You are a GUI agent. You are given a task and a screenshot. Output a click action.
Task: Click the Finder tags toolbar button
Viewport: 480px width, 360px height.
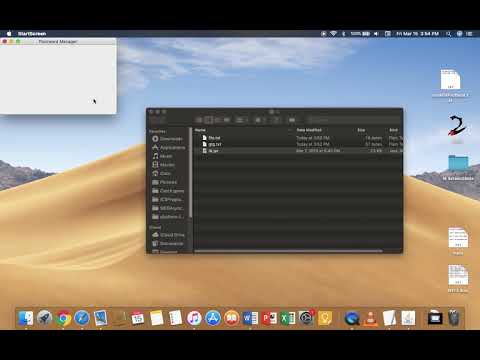tap(292, 120)
